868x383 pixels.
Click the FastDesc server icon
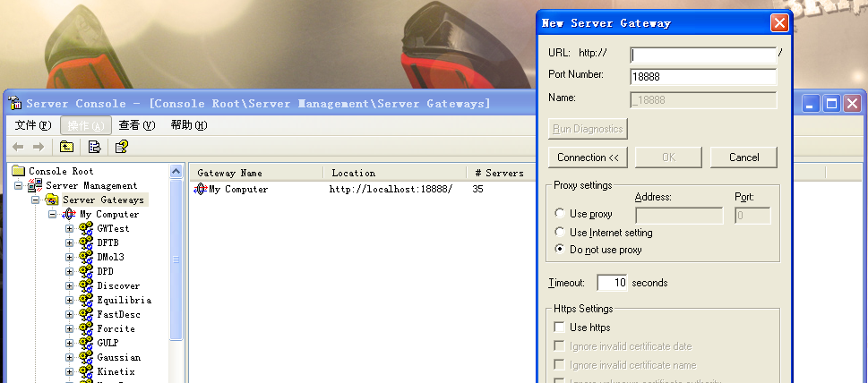tap(86, 314)
